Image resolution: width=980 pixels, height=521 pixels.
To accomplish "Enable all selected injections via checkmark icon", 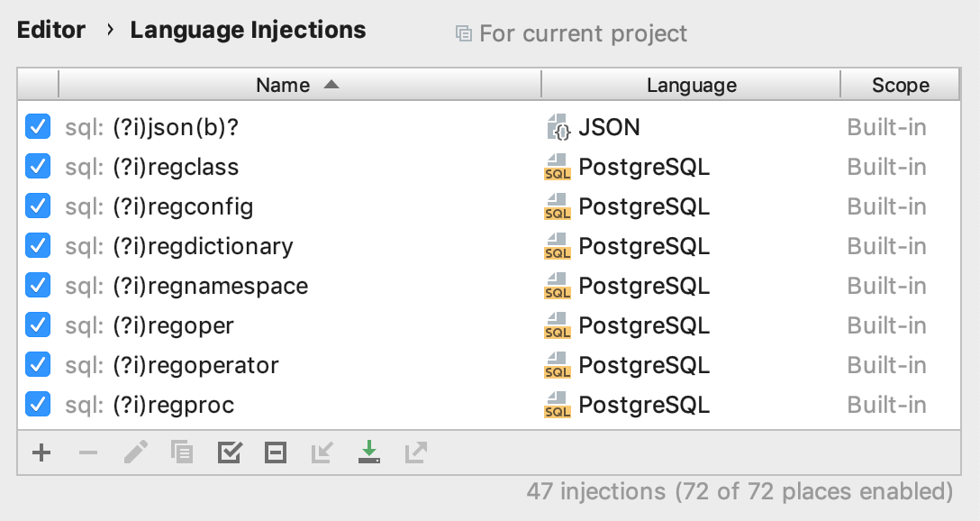I will point(229,453).
